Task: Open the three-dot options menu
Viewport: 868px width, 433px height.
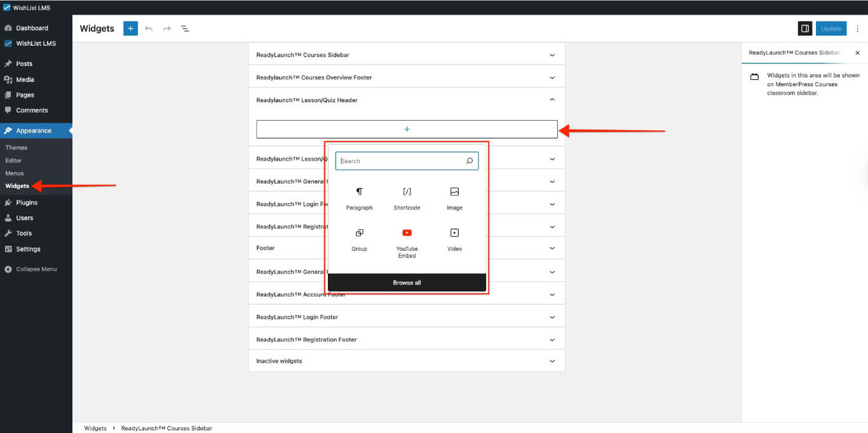Action: pos(857,29)
